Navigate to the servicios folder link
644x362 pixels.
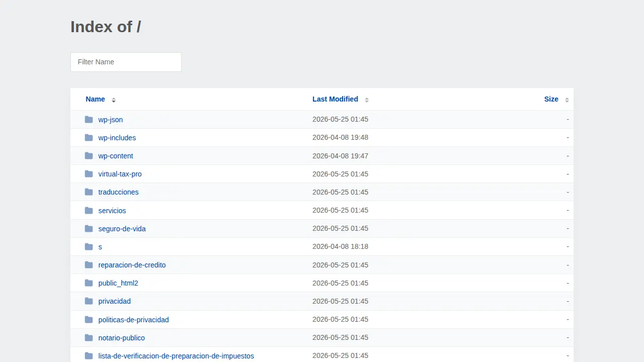112,211
